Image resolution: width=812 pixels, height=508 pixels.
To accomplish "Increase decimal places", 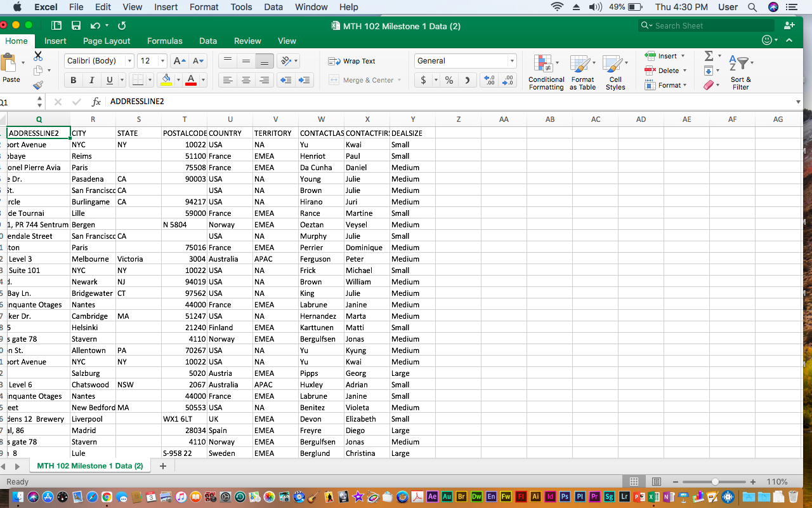I will point(490,80).
